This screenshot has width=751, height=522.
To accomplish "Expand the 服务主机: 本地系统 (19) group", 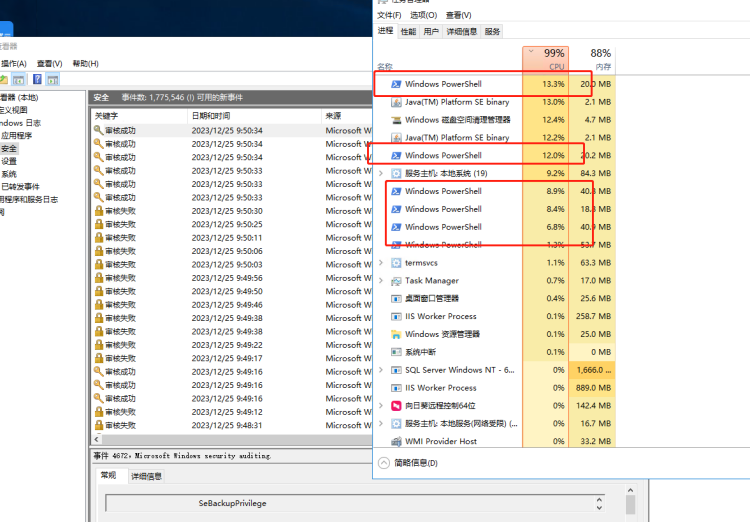I will click(381, 173).
